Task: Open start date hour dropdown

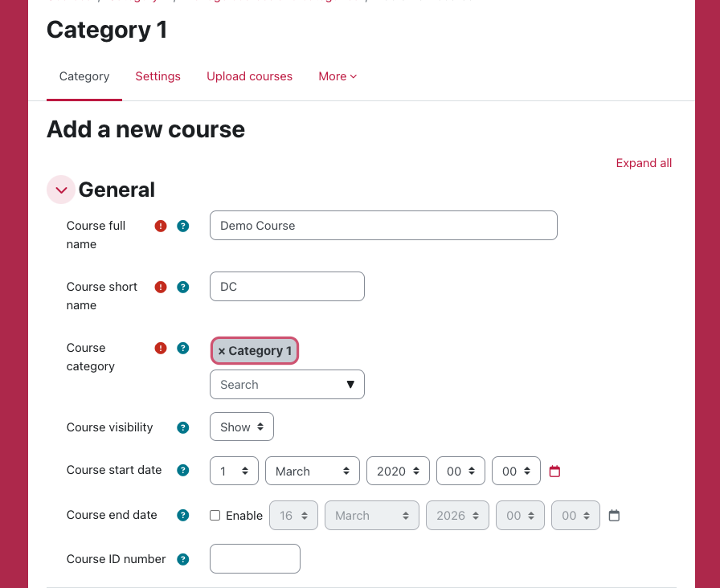Action: (x=460, y=471)
